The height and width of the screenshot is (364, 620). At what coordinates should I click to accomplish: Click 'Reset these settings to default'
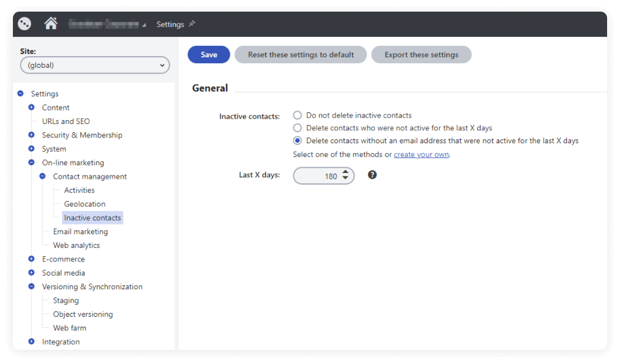click(x=300, y=55)
